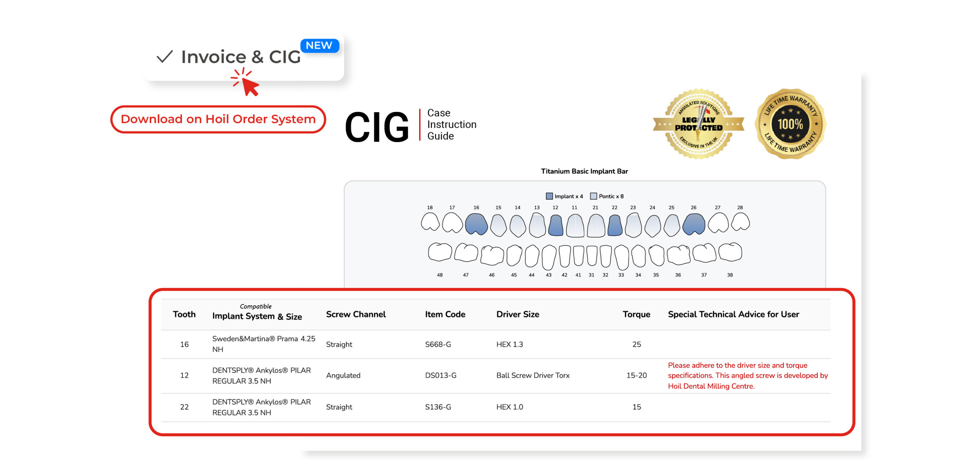The width and height of the screenshot is (980, 460).
Task: Click the HEX 1.3 driver size cell
Action: tap(510, 344)
